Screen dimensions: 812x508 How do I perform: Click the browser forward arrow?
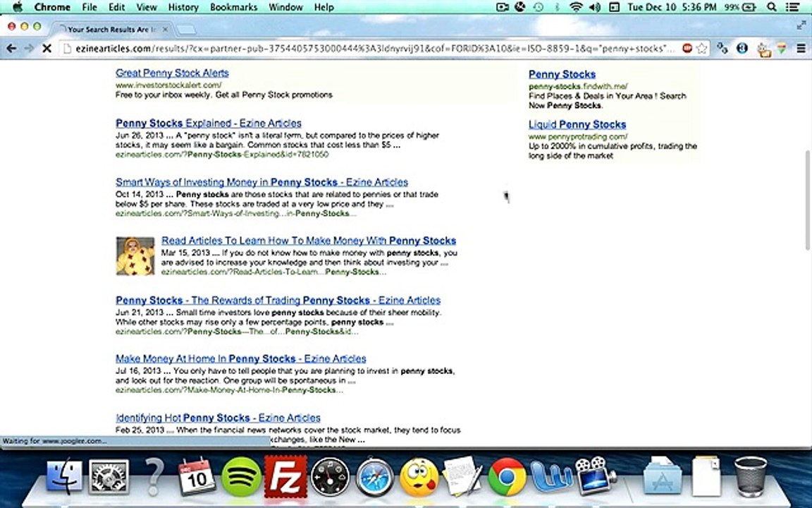pyautogui.click(x=29, y=48)
